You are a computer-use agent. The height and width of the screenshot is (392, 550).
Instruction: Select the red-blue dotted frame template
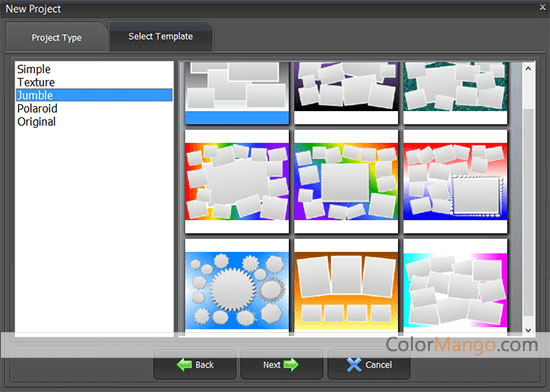click(455, 181)
